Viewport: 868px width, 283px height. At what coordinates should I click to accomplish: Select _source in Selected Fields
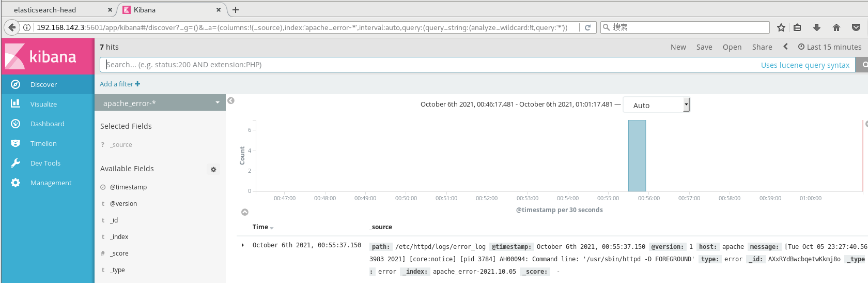pyautogui.click(x=121, y=145)
